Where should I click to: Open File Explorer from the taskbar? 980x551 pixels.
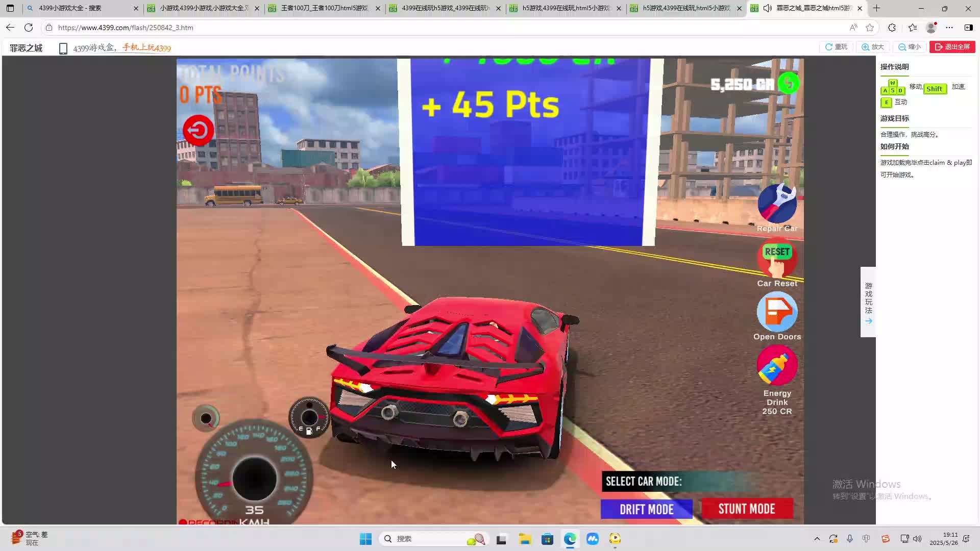(x=525, y=539)
